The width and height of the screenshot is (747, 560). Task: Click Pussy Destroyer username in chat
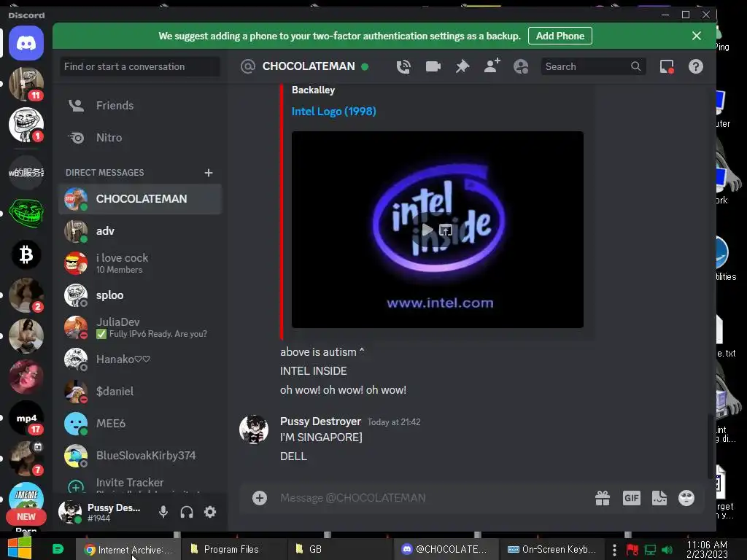tap(320, 421)
